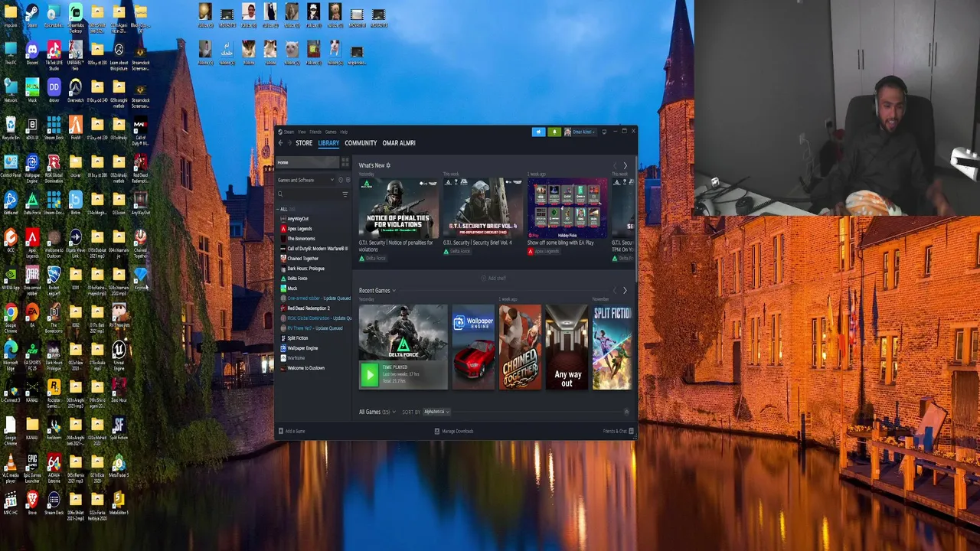Image resolution: width=980 pixels, height=551 pixels.
Task: Show next Recent Games arrow
Action: click(x=625, y=291)
